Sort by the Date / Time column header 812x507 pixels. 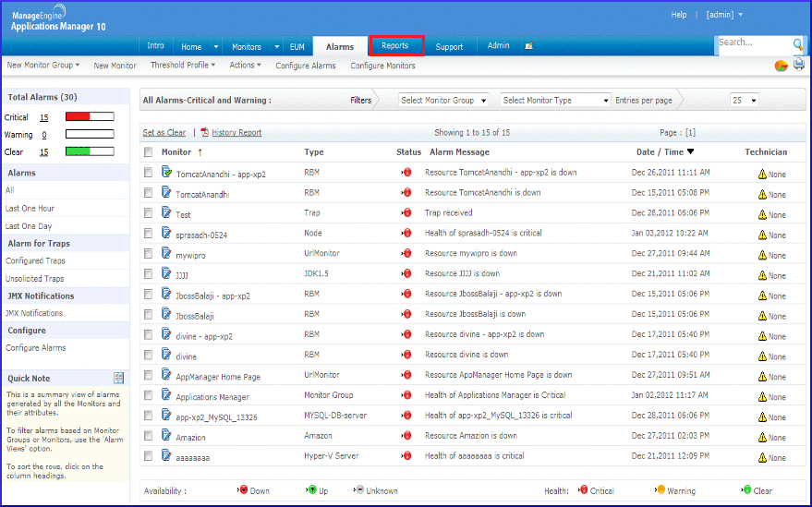point(665,151)
